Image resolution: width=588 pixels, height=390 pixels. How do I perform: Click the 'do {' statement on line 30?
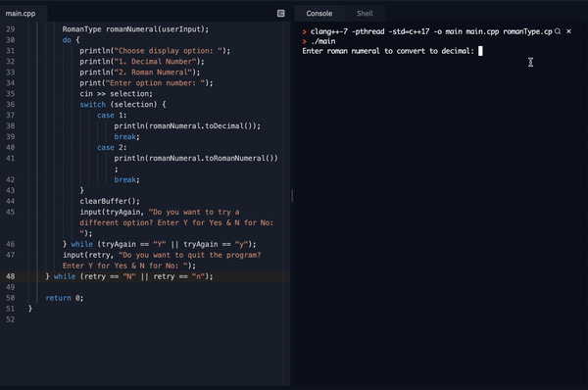72,40
